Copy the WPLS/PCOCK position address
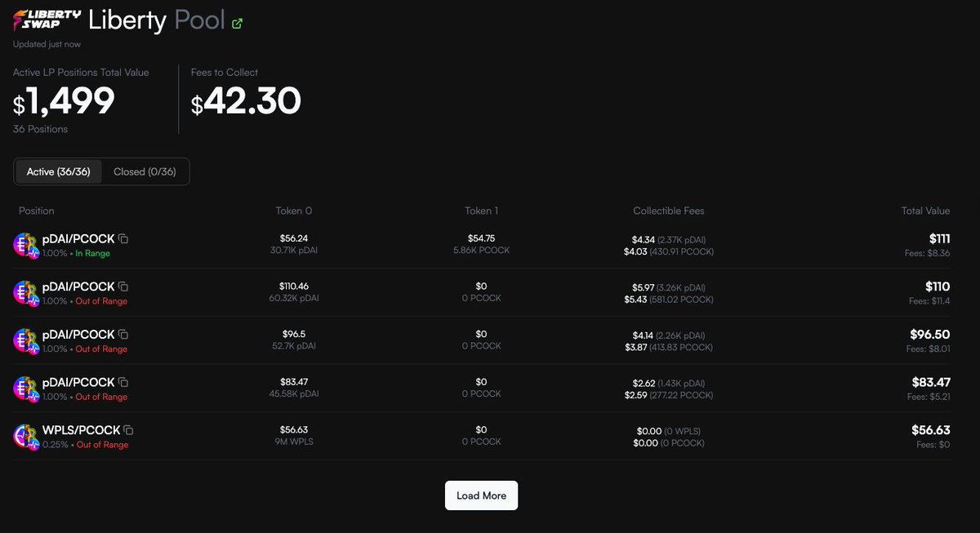The height and width of the screenshot is (533, 980). pos(129,430)
